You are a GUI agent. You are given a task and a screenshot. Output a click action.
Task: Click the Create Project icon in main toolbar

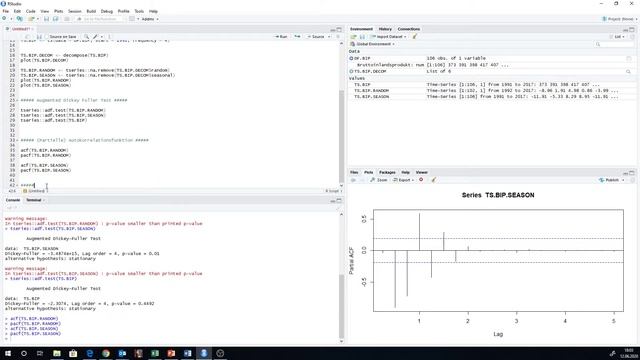tap(19, 19)
